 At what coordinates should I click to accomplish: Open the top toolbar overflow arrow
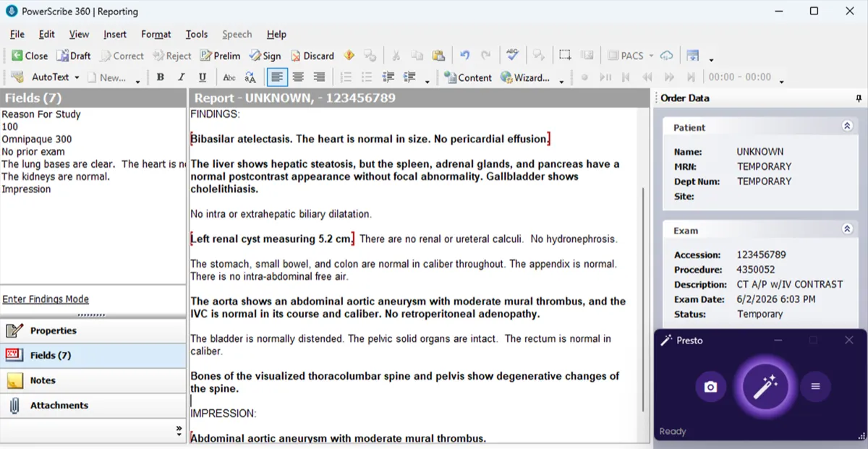coord(711,59)
